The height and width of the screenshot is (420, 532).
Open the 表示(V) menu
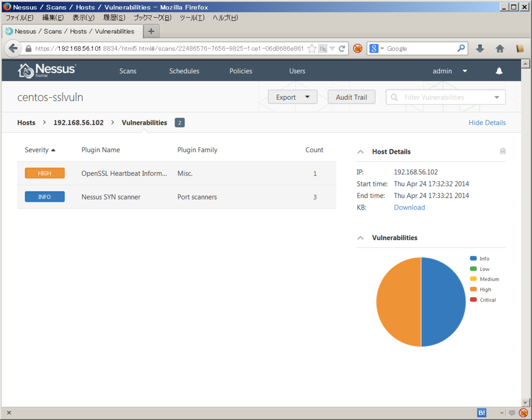[84, 18]
